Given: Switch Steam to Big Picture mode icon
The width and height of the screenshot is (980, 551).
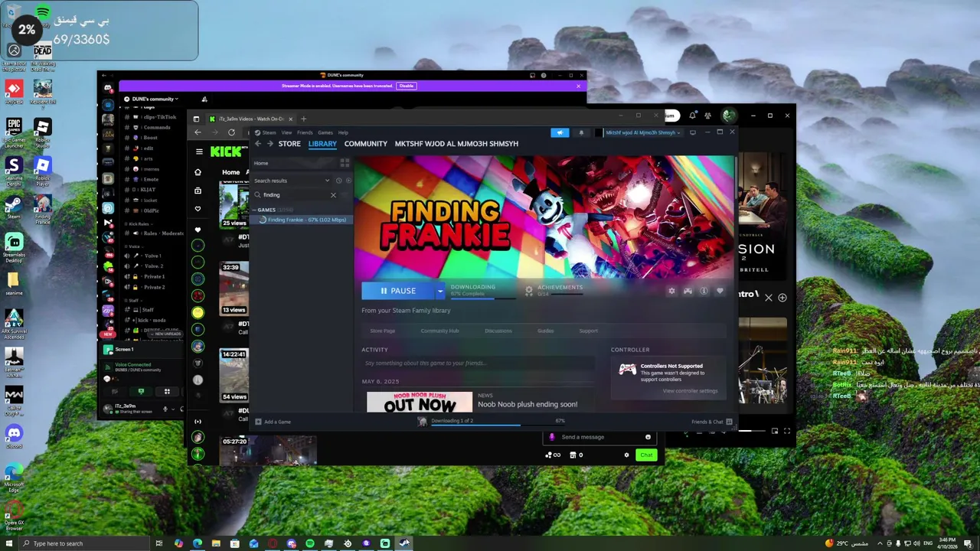Looking at the screenshot, I should 693,132.
